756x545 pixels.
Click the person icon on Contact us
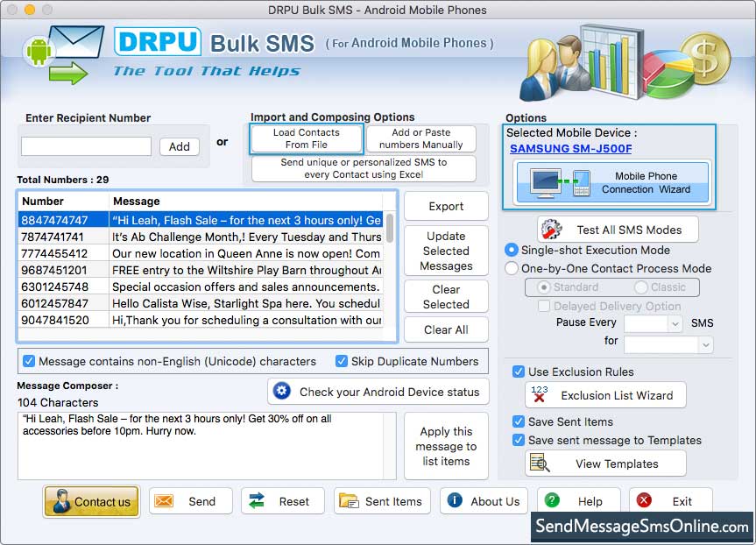[x=61, y=501]
